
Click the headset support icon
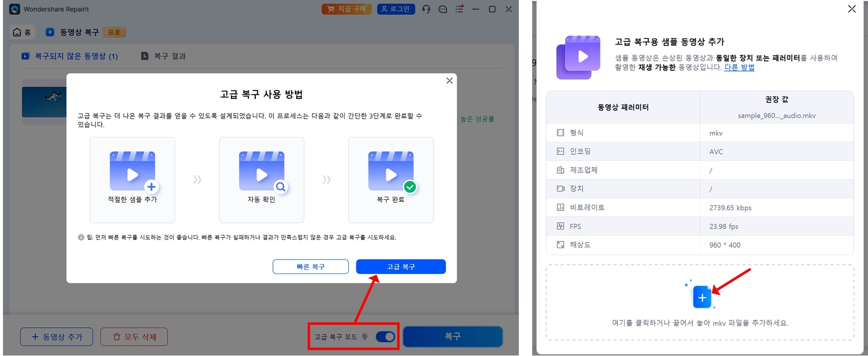[x=426, y=9]
